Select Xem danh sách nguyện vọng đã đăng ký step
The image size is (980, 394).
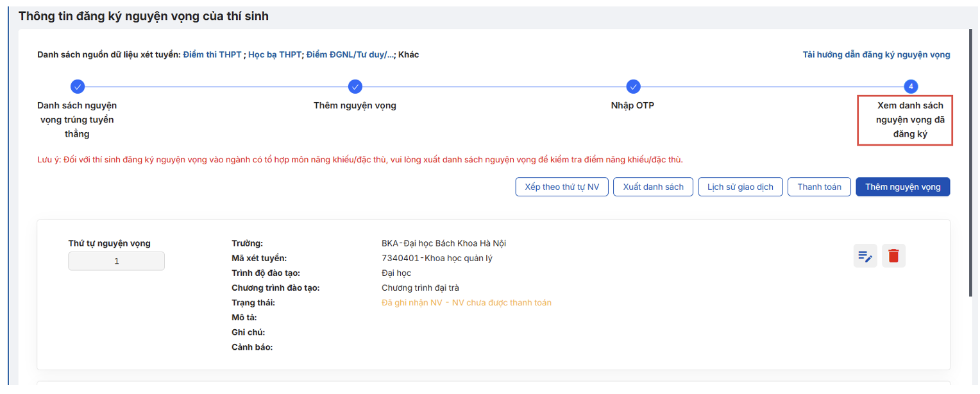tap(905, 120)
